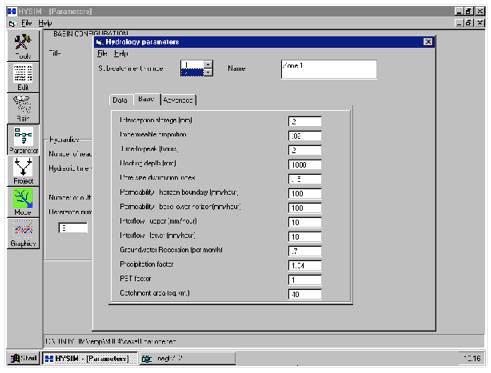Click the Interflow lower value field

305,237
